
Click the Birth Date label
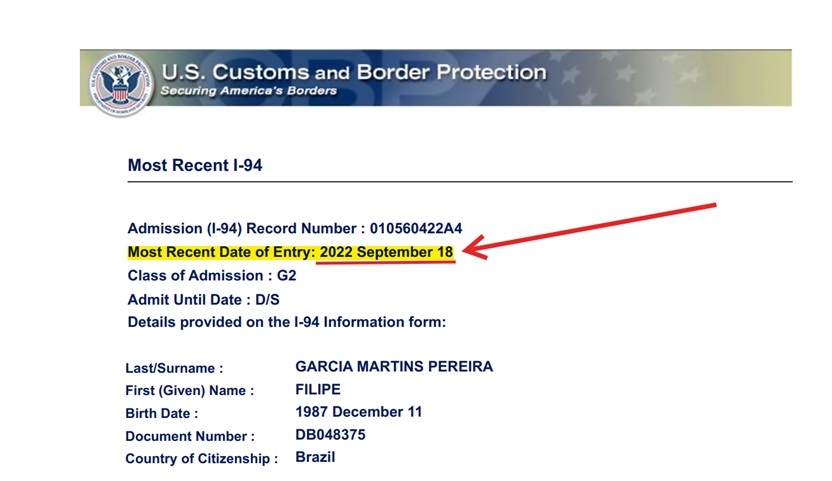click(162, 413)
